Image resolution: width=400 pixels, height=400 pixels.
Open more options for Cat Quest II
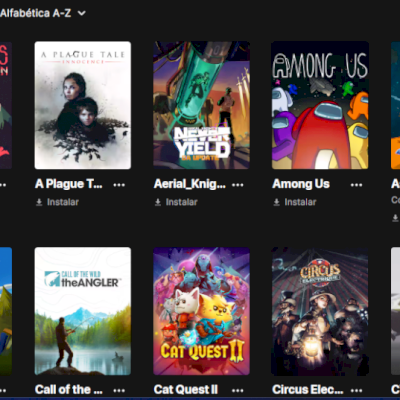point(238,390)
